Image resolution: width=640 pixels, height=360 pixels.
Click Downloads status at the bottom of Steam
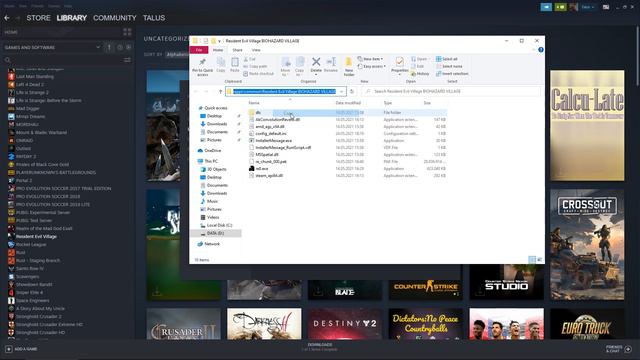[320, 347]
